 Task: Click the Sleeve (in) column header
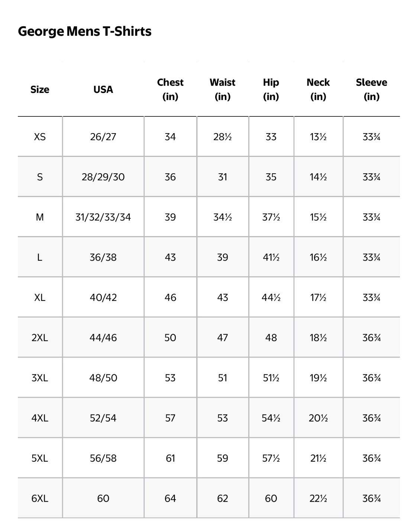click(x=371, y=89)
